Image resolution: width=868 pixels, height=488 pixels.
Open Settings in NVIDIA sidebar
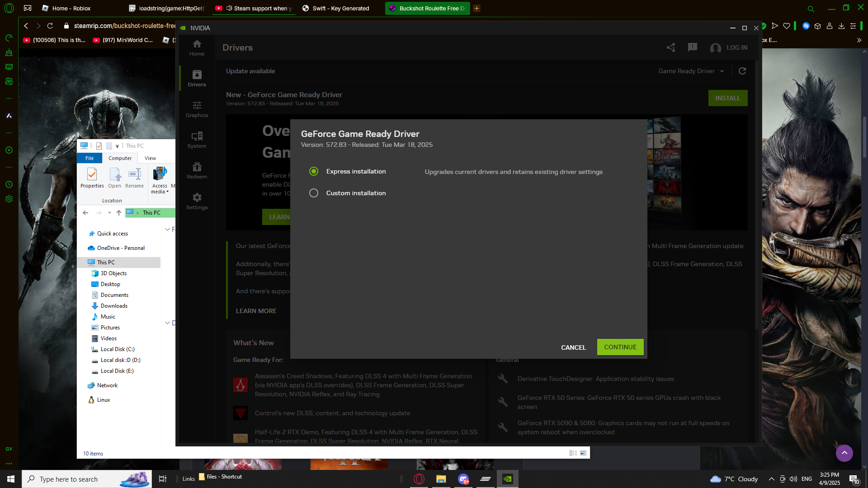click(x=197, y=202)
